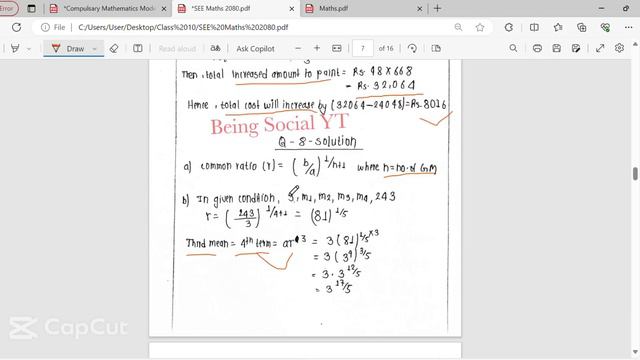Image resolution: width=640 pixels, height=360 pixels.
Task: Click the zoom magnifier in address bar
Action: coord(458,27)
